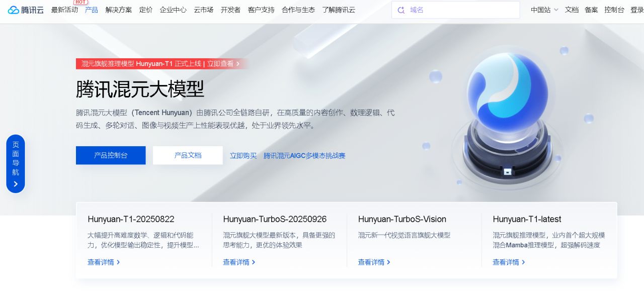Click the Hunyuan-TurboS-Vision card title
Viewport: 644px width, 295px height.
tap(402, 219)
